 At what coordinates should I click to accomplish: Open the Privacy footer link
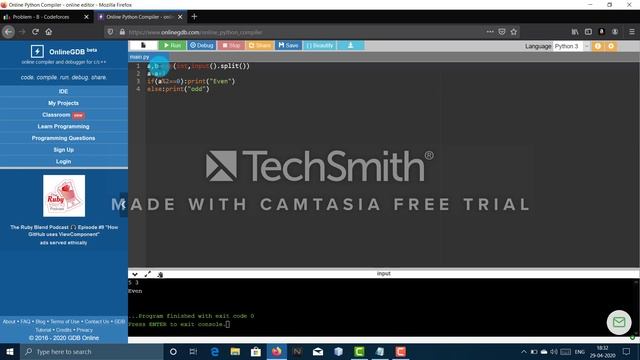coord(84,330)
